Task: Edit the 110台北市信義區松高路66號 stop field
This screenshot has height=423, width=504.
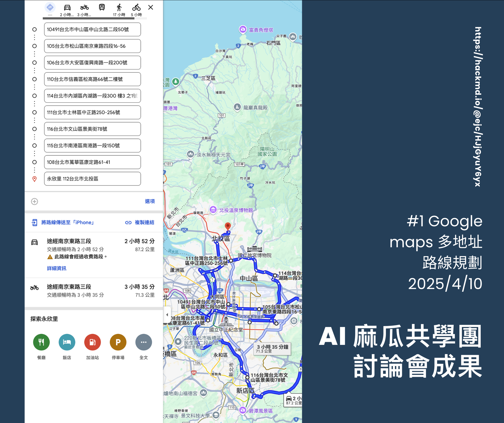Action: click(92, 79)
